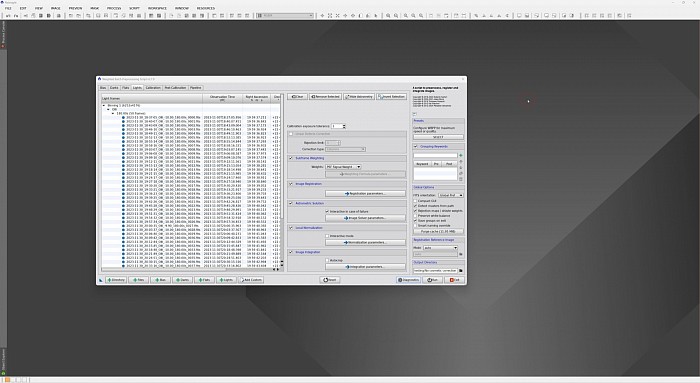Image resolution: width=700 pixels, height=383 pixels.
Task: Enable the Autocrop checkbox
Action: (327, 260)
